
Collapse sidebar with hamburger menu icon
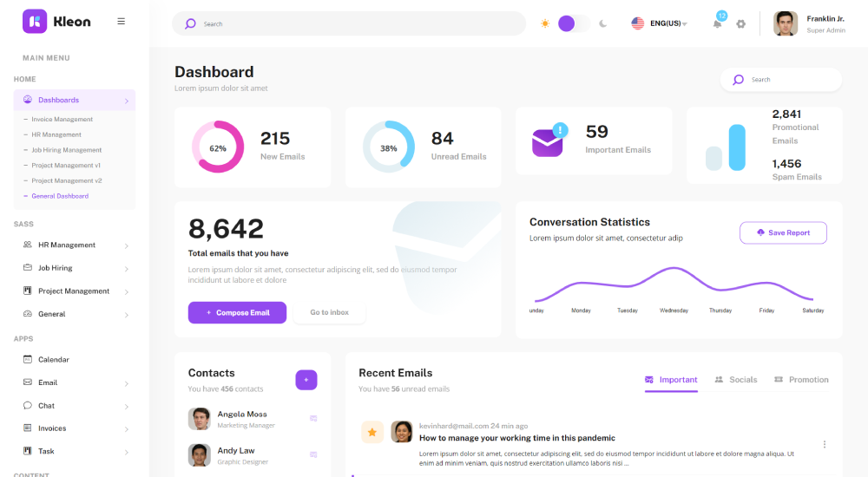click(121, 22)
